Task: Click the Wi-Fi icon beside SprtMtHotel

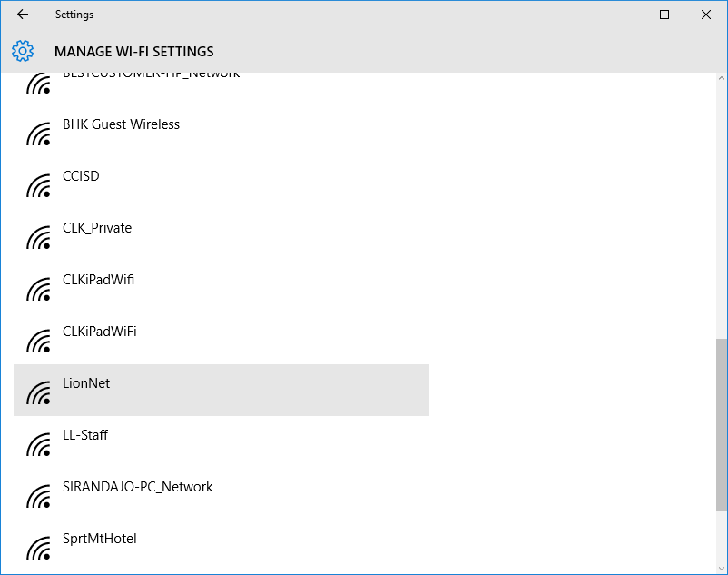Action: pos(38,548)
